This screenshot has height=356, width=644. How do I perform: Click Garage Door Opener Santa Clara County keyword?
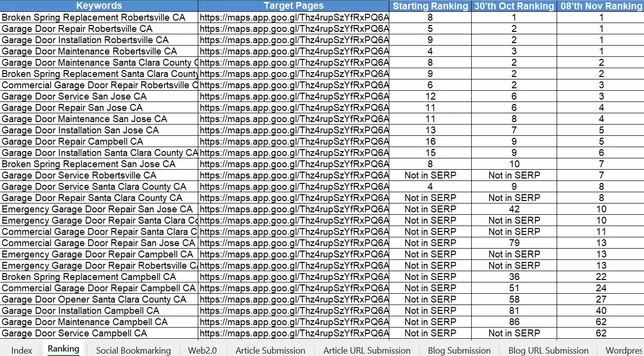click(x=99, y=299)
